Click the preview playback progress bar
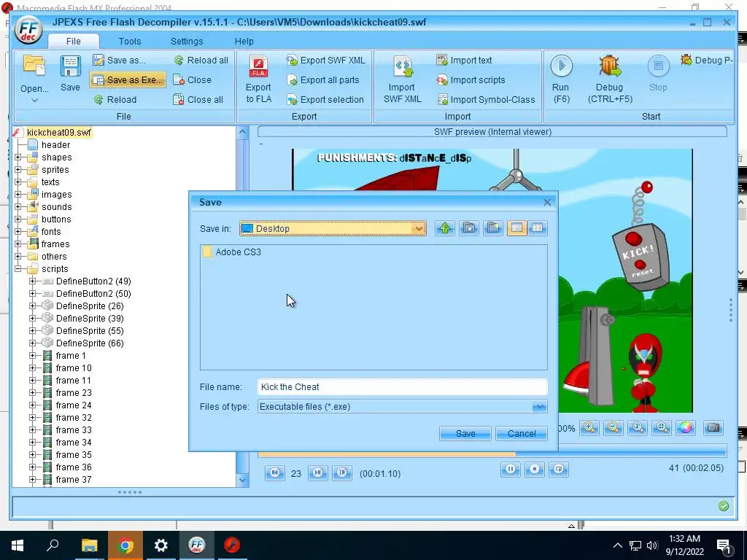747x560 pixels. 492,453
